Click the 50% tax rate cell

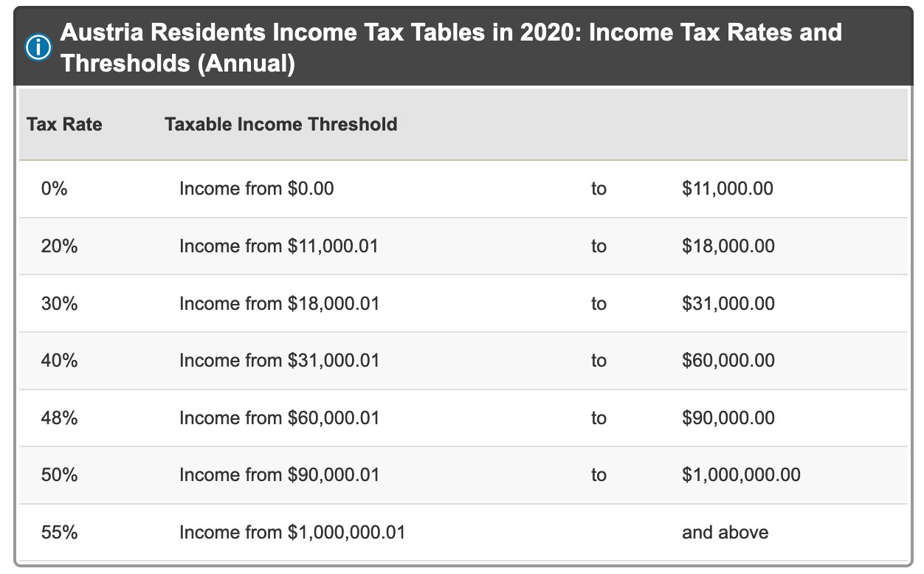point(60,474)
